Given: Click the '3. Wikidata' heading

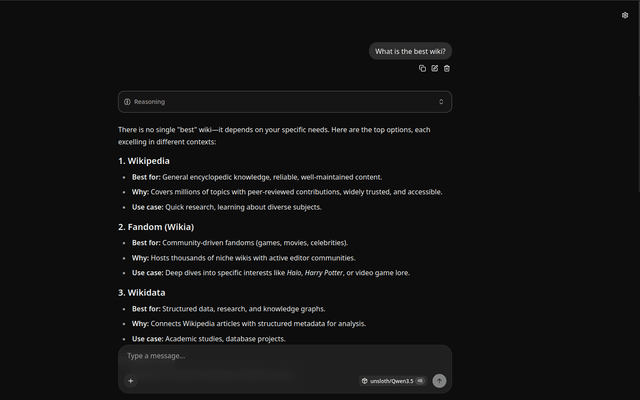Looking at the screenshot, I should point(142,293).
